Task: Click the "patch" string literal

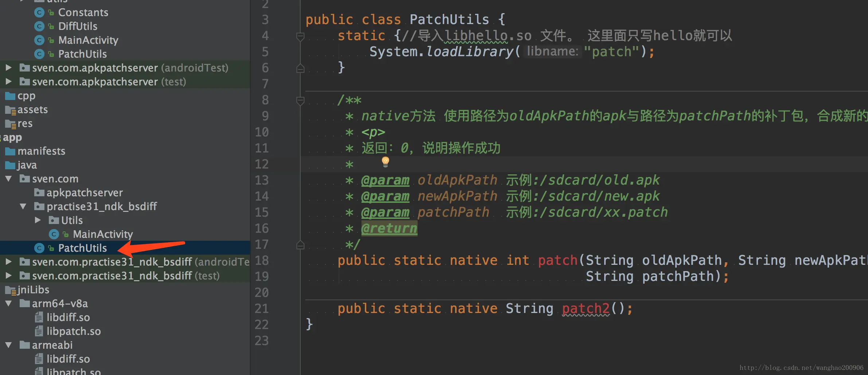Action: coord(612,52)
